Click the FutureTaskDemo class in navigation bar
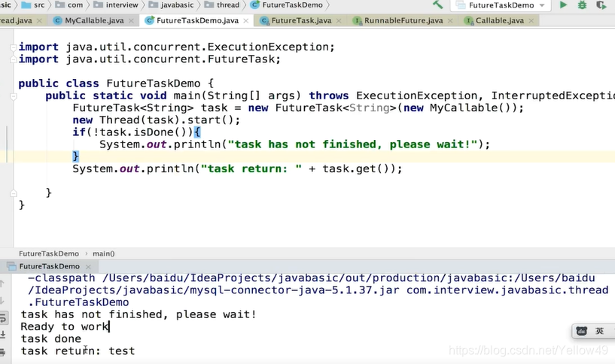 click(287, 5)
